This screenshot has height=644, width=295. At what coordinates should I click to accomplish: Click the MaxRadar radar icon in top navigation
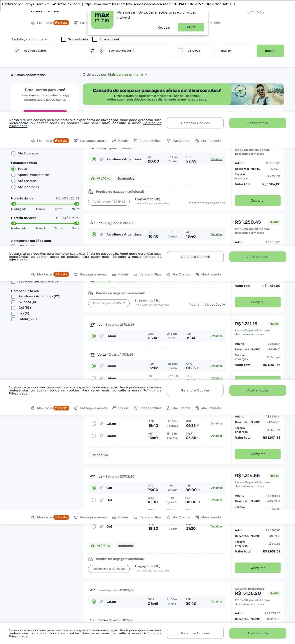(x=33, y=23)
